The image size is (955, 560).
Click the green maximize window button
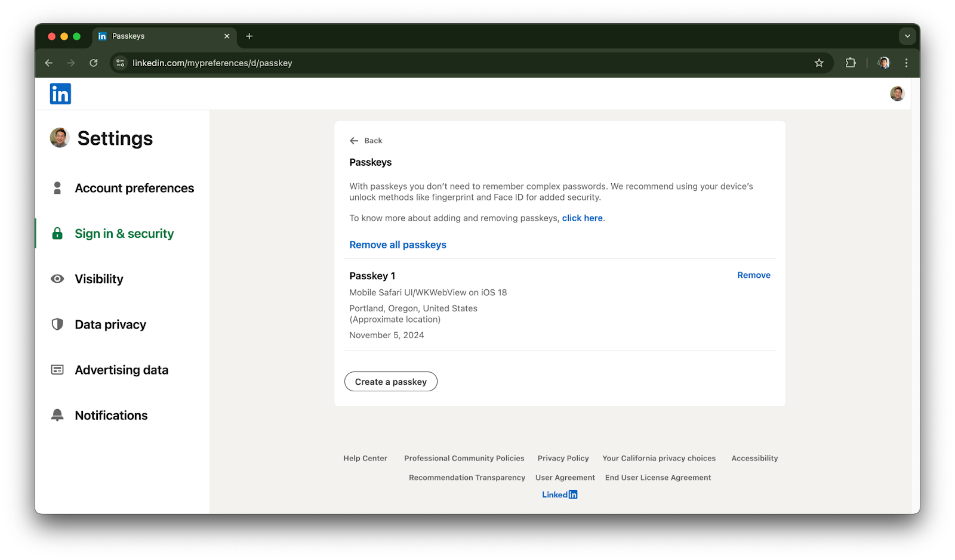point(76,36)
